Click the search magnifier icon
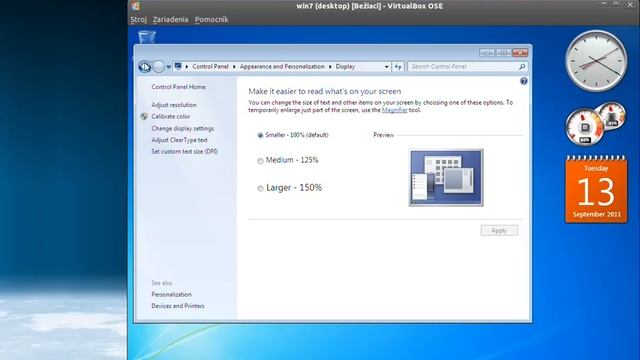 tap(522, 67)
